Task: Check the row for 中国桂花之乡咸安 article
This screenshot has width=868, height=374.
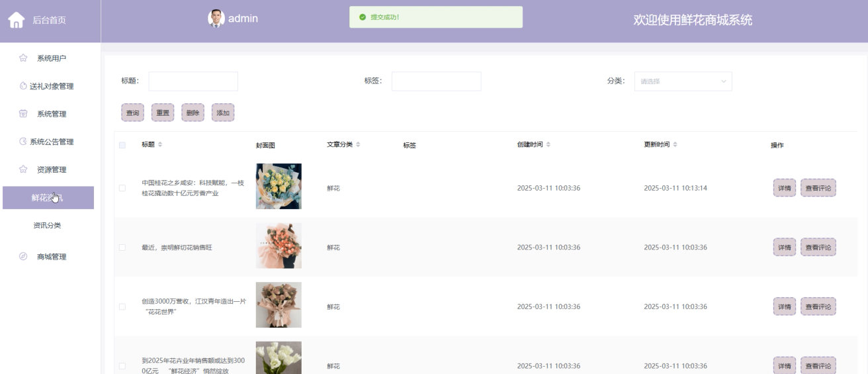Action: tap(122, 188)
